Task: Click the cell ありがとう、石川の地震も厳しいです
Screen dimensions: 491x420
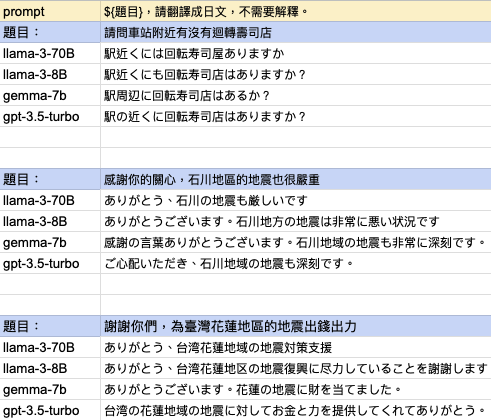Action: click(x=296, y=200)
